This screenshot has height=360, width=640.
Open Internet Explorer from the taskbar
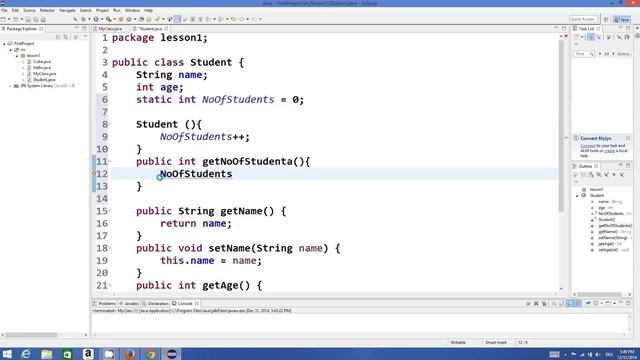pyautogui.click(x=26, y=354)
